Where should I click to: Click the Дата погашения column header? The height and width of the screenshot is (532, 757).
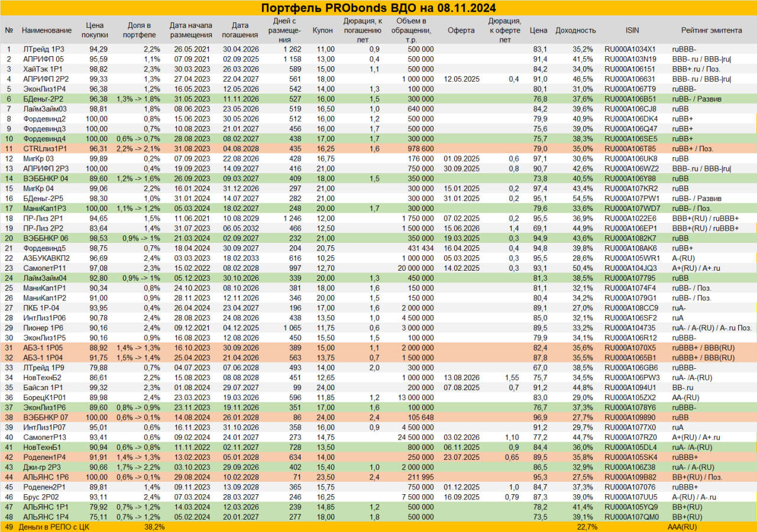[240, 30]
